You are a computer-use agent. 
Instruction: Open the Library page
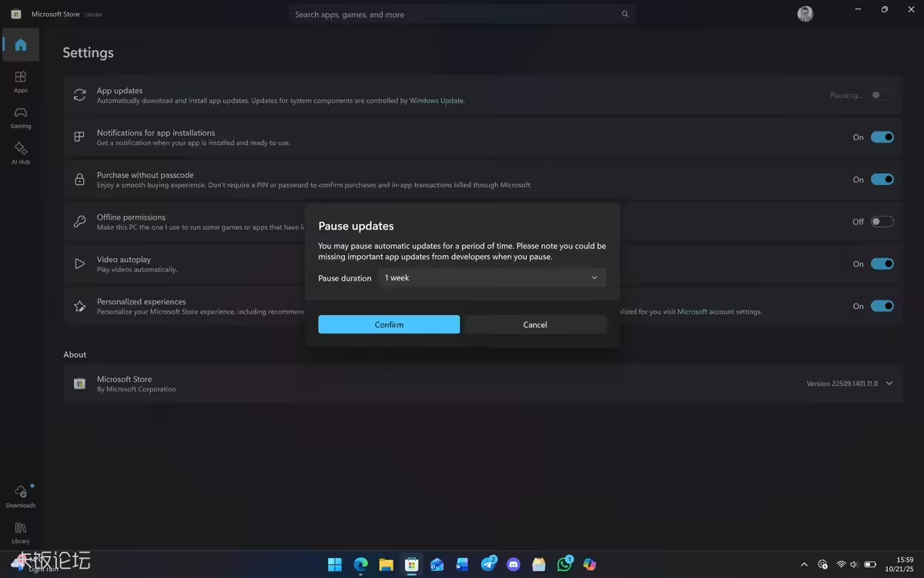(21, 533)
